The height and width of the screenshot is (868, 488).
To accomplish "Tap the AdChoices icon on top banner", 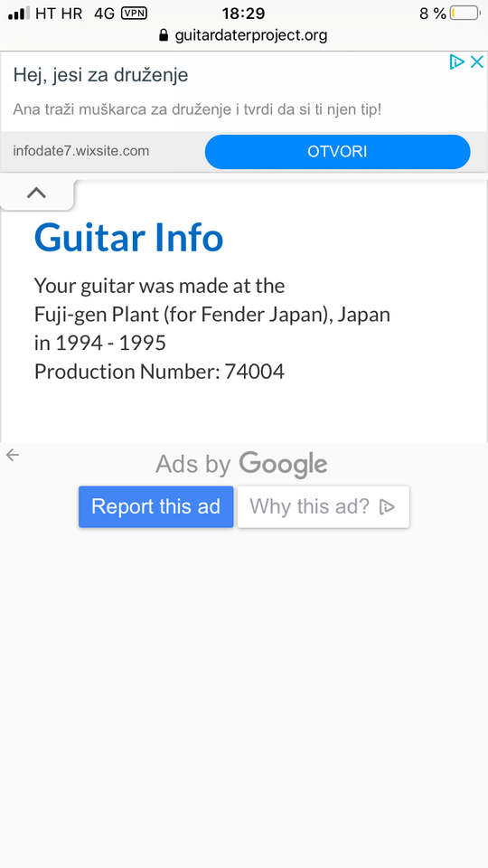I will 456,62.
